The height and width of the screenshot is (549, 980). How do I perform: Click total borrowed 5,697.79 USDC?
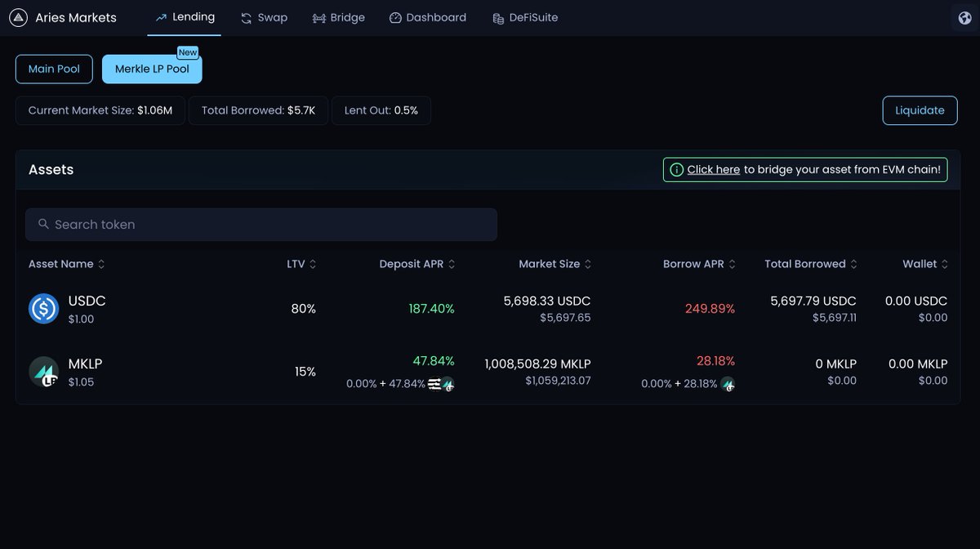point(813,301)
